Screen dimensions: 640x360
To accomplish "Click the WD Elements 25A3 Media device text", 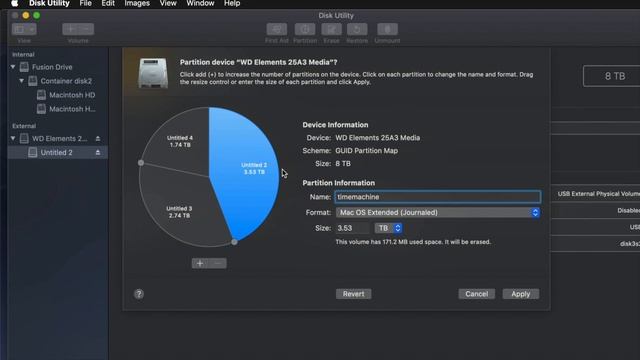I will tap(378, 138).
